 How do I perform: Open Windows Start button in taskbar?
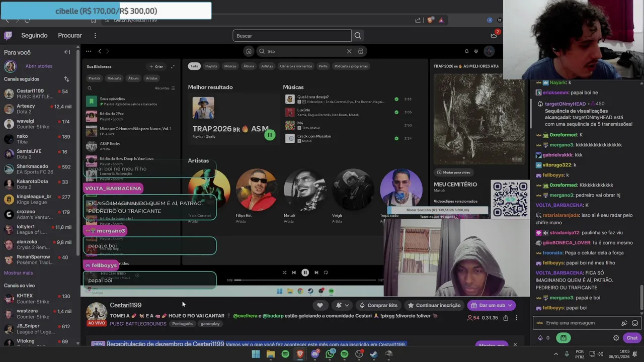pyautogui.click(x=256, y=354)
